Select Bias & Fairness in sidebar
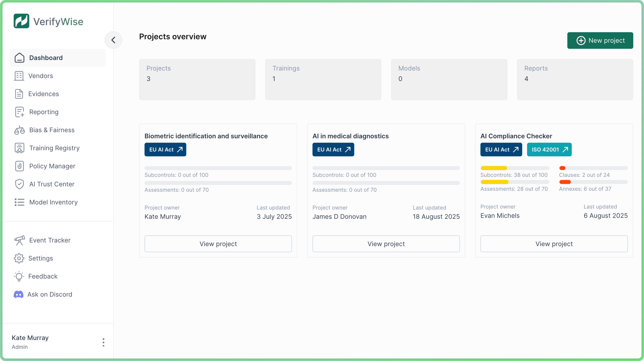This screenshot has height=361, width=644. (x=58, y=130)
